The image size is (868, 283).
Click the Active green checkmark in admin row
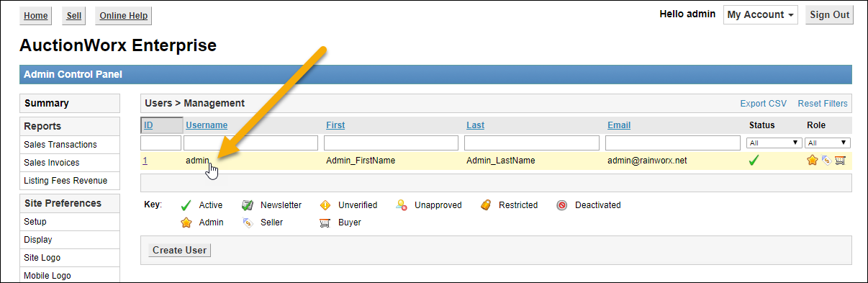(x=754, y=161)
